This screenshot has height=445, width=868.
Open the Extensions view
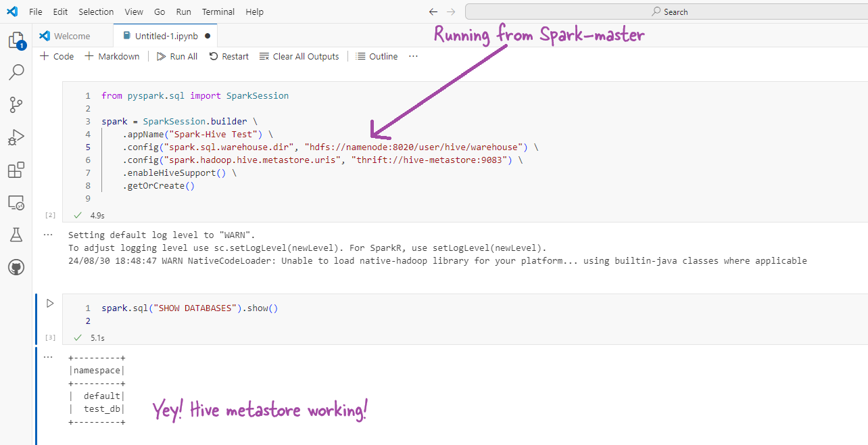[x=16, y=170]
